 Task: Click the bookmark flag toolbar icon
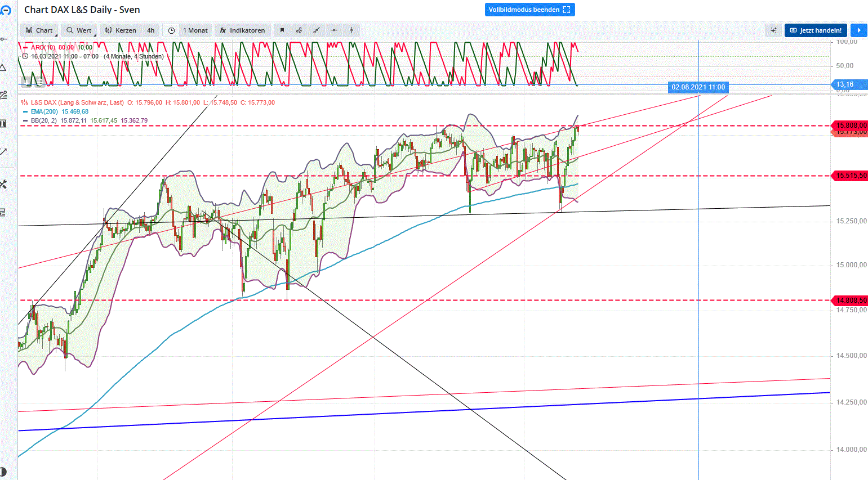[282, 30]
